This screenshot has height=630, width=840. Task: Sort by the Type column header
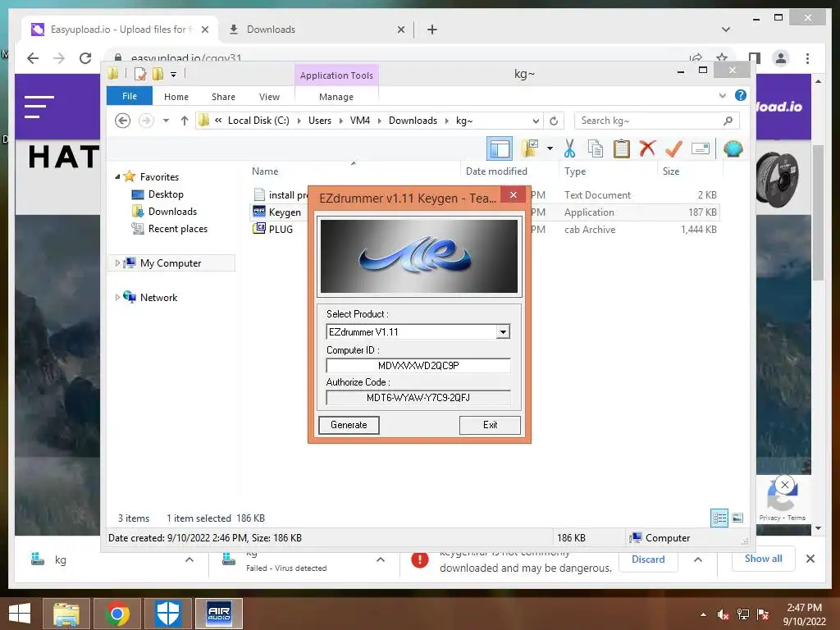tap(575, 171)
